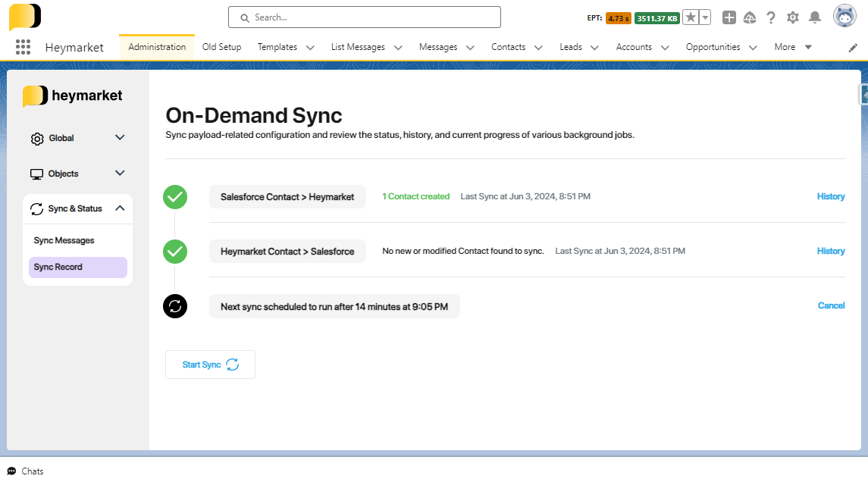Open the favorites list dropdown arrow
This screenshot has width=868, height=482.
705,17
